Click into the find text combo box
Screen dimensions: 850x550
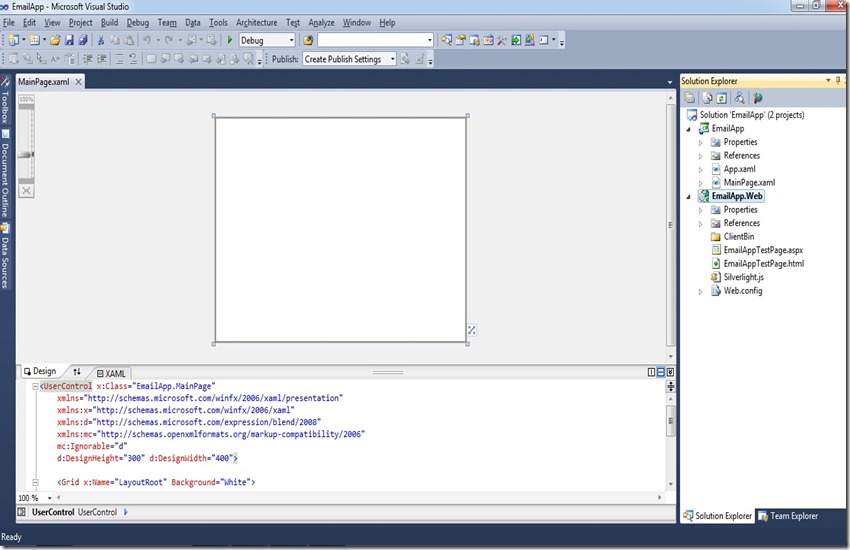372,40
